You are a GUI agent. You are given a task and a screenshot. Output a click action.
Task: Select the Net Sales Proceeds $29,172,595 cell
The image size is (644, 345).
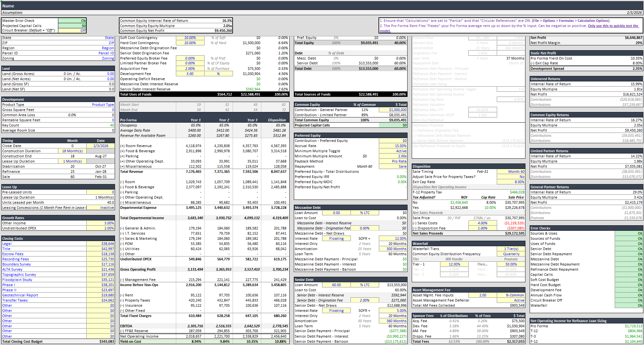(x=511, y=233)
